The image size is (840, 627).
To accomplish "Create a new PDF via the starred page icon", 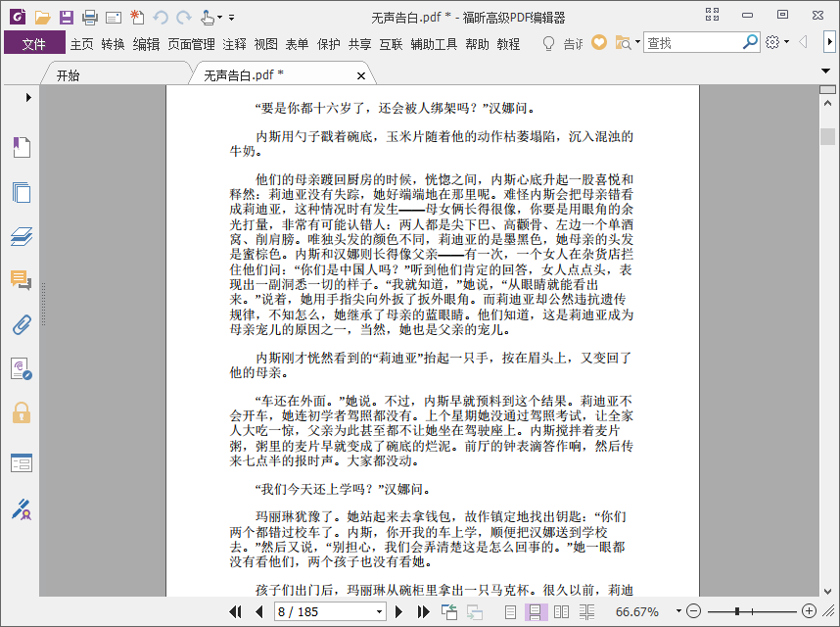I will point(137,18).
